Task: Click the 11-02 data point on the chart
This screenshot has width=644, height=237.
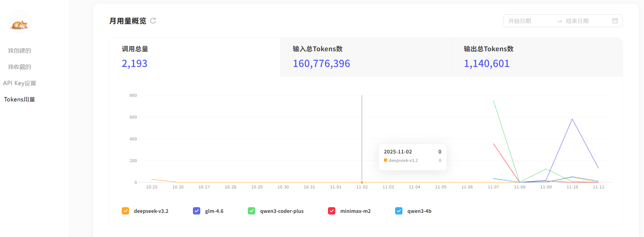Action: pyautogui.click(x=362, y=182)
